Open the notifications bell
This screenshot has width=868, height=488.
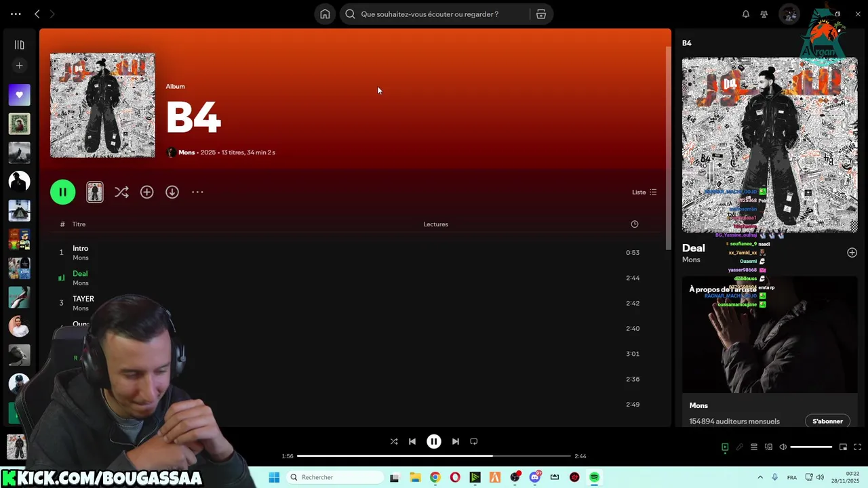(746, 14)
